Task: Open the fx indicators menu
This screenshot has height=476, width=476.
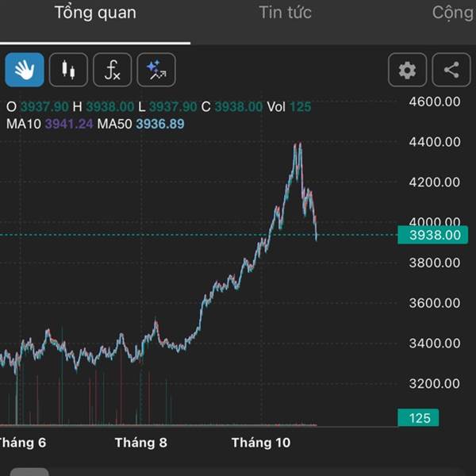Action: point(113,70)
